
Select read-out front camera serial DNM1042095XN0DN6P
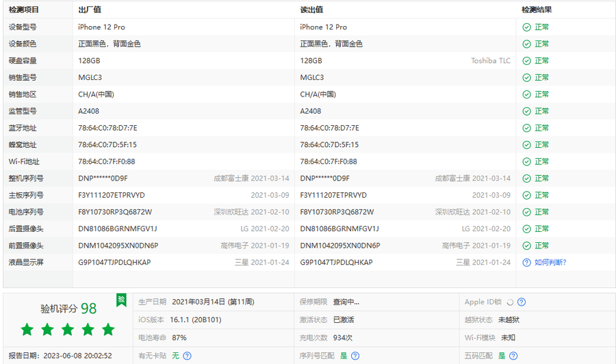pos(340,246)
